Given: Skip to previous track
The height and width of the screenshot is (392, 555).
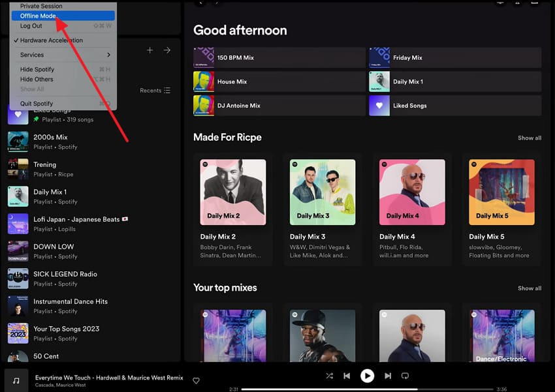Looking at the screenshot, I should point(347,376).
